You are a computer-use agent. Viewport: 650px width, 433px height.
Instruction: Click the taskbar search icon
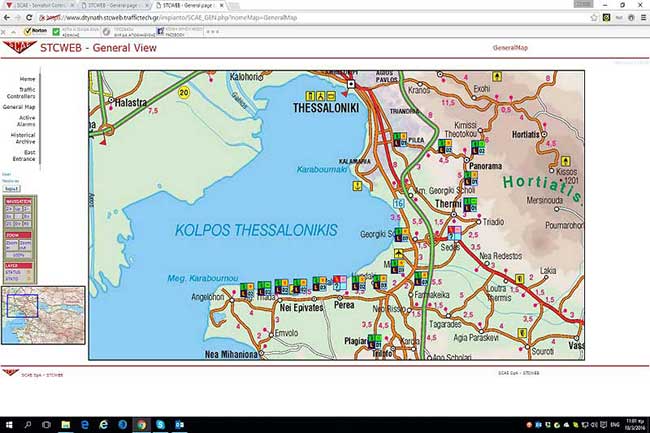click(x=28, y=425)
